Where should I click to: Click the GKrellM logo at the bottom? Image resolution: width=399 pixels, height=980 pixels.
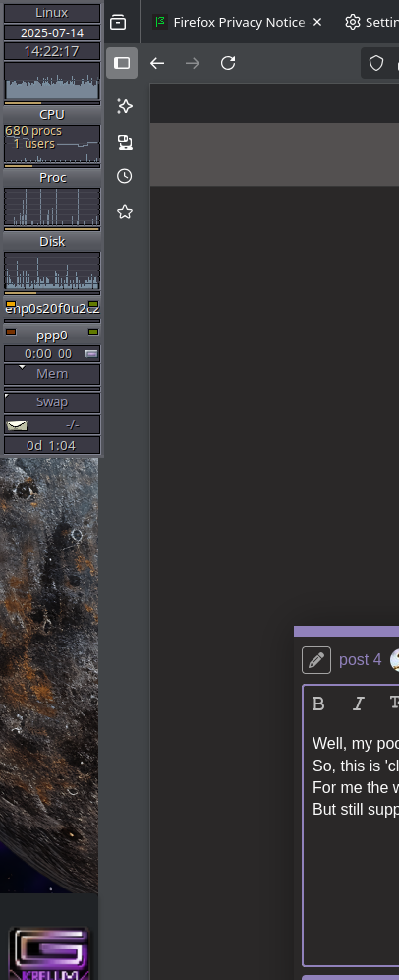pos(49,953)
